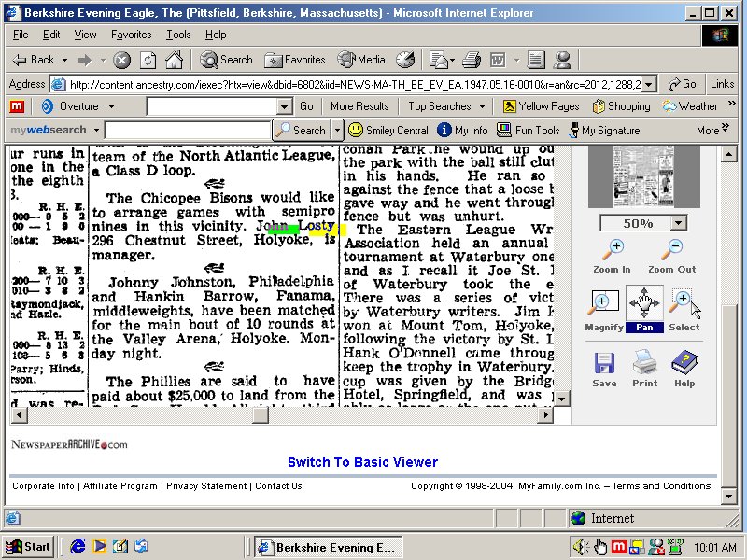Viewport: 747px width, 560px height.
Task: Open Privacy Statement link
Action: click(206, 485)
